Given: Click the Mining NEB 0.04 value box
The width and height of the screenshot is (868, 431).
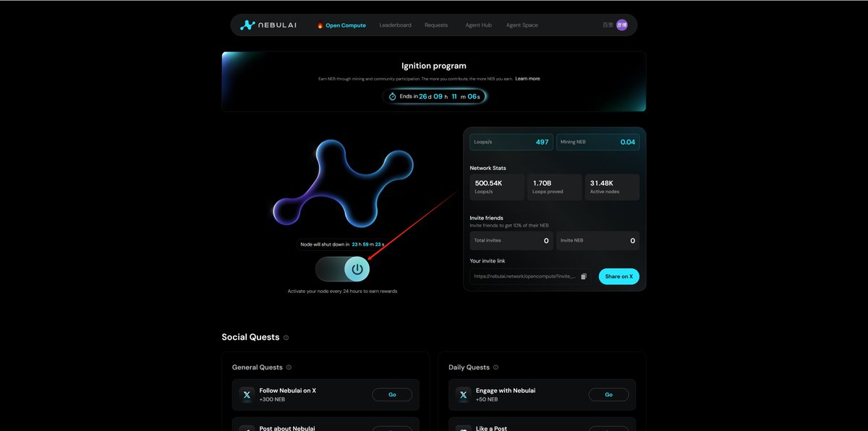Looking at the screenshot, I should pyautogui.click(x=598, y=142).
